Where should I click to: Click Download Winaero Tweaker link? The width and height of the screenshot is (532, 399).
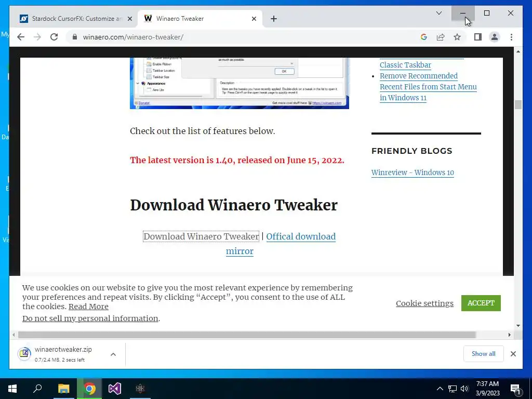click(201, 236)
